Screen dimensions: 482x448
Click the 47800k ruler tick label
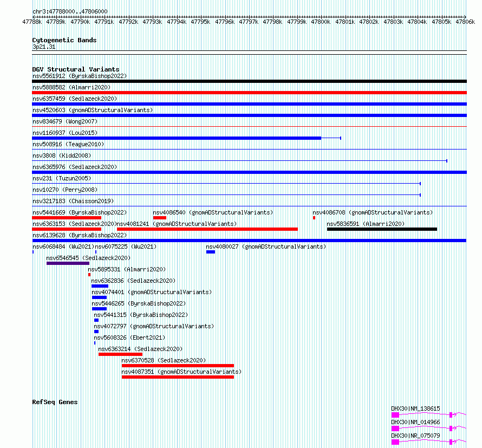(x=321, y=22)
